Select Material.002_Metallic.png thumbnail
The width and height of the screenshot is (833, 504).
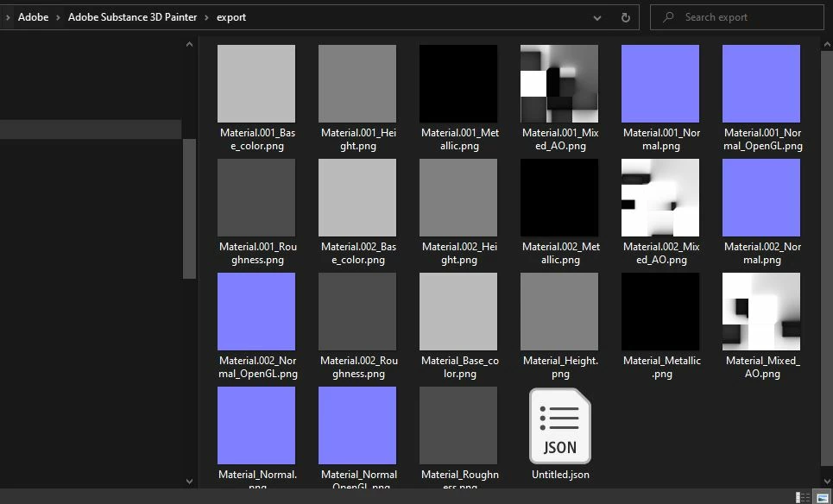pyautogui.click(x=558, y=198)
